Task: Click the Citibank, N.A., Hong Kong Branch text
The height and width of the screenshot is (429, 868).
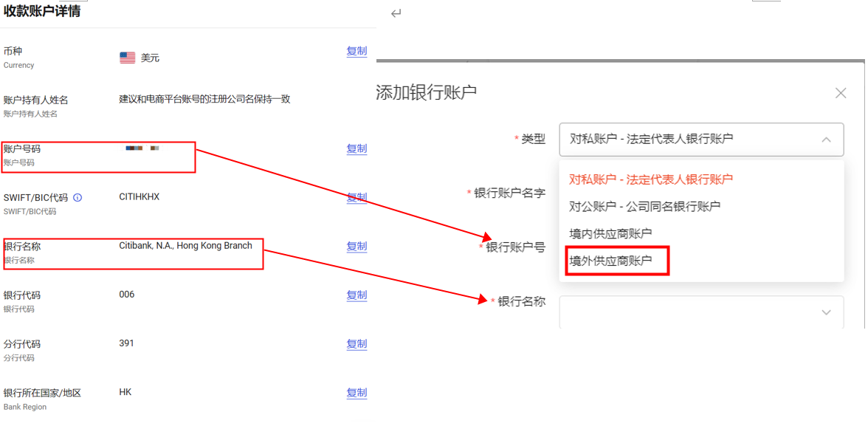Action: 185,246
